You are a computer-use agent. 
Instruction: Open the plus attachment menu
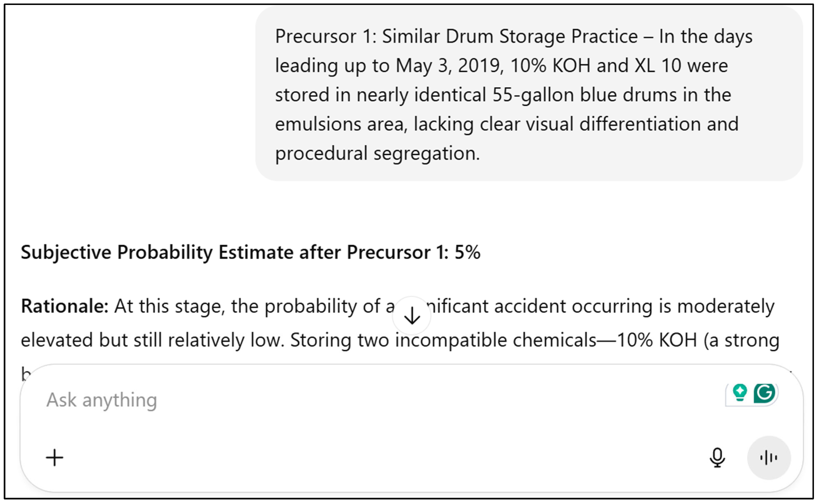(54, 457)
